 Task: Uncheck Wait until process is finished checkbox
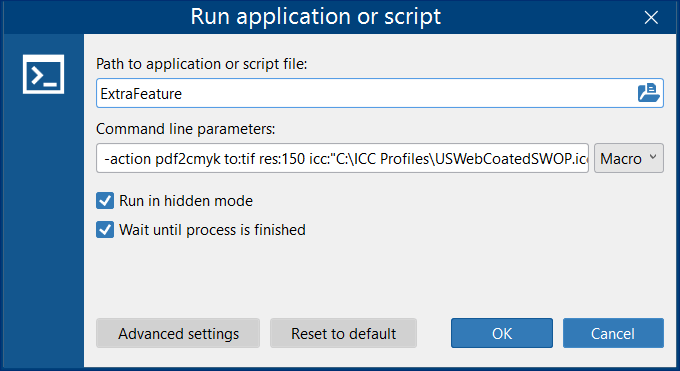105,230
